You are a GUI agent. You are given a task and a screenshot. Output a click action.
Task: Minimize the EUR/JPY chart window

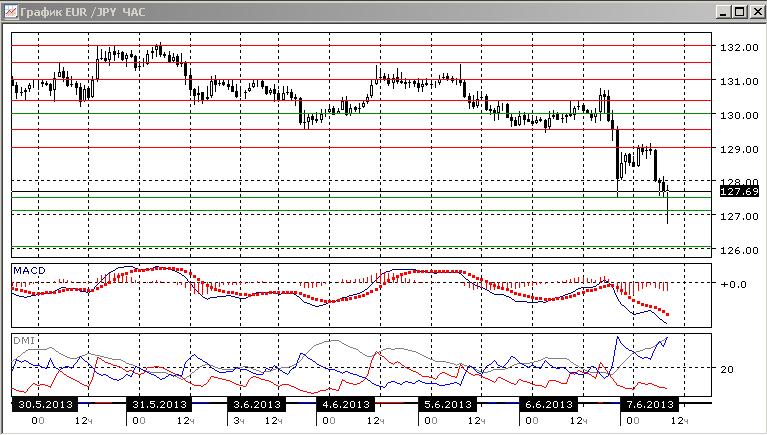(x=724, y=12)
